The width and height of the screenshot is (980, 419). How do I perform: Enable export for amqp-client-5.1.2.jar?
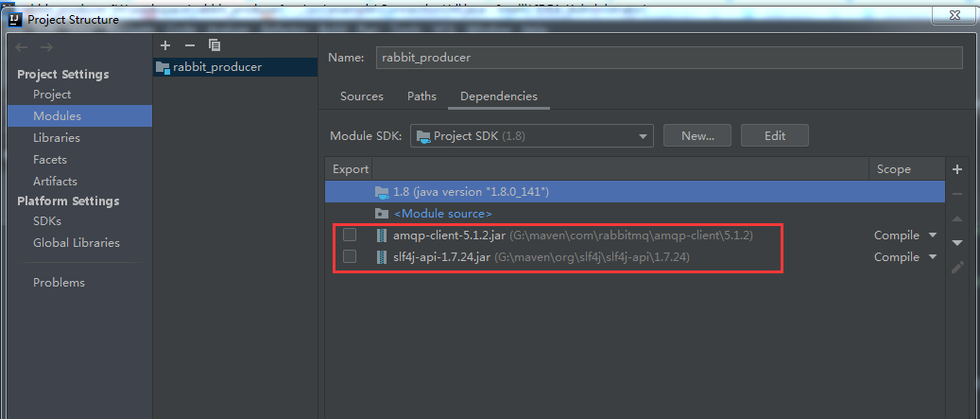click(350, 236)
